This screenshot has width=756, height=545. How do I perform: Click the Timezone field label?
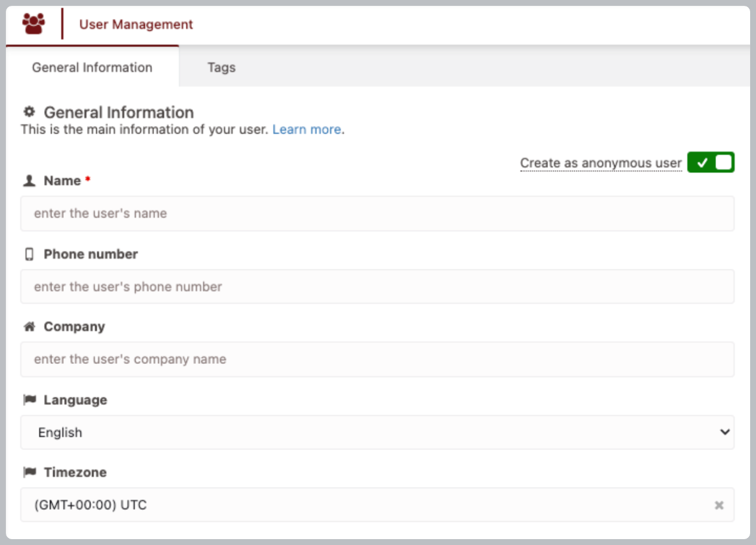(75, 472)
